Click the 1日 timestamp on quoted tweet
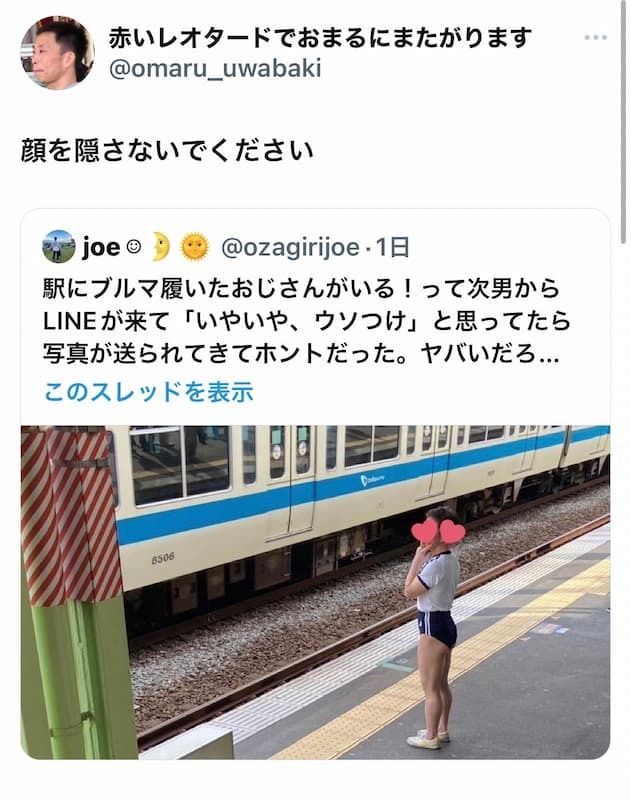Screen dimensions: 631x800 pyautogui.click(x=393, y=248)
